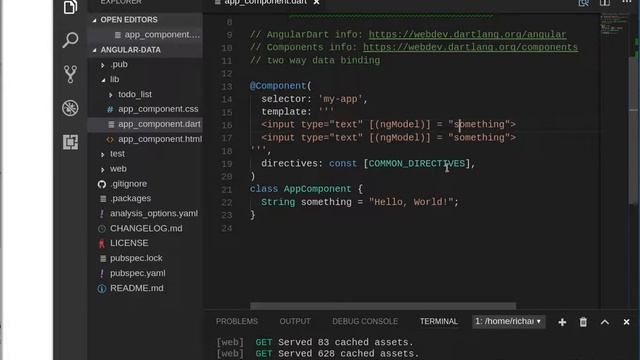Switch to the PROBLEMS tab

click(237, 322)
